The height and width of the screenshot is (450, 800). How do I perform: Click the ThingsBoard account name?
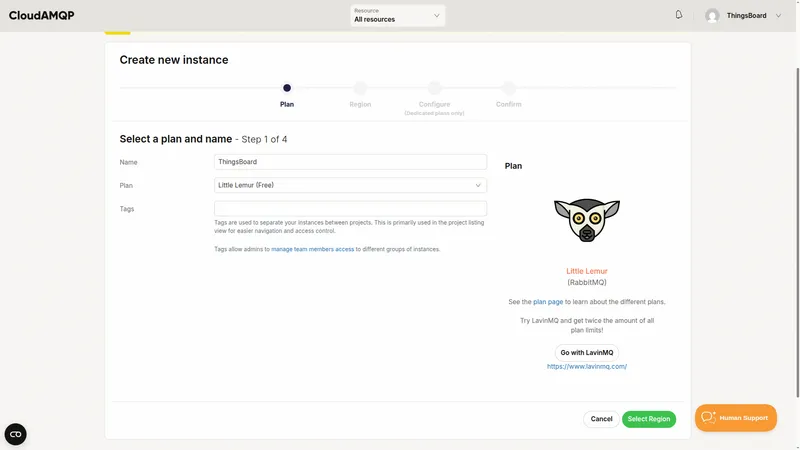(746, 16)
